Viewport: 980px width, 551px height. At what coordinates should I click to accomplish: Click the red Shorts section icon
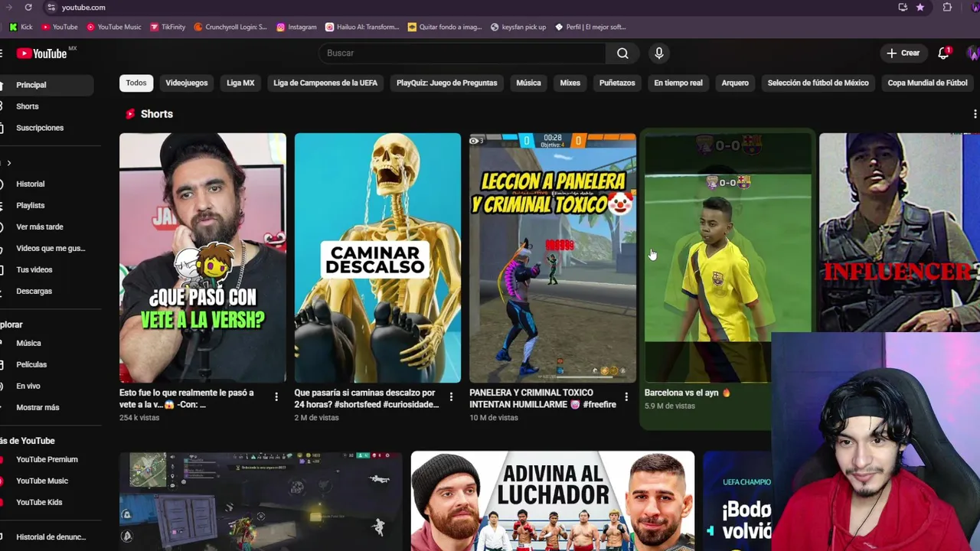tap(130, 114)
